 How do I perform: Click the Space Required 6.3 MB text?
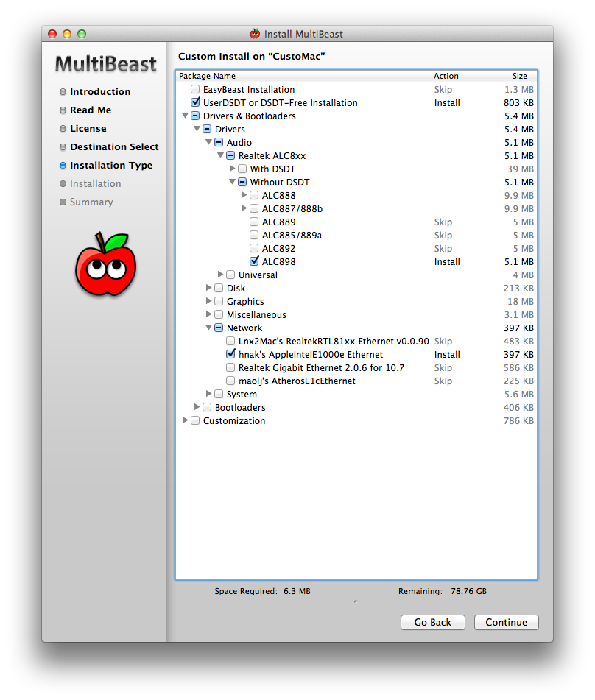pos(262,591)
